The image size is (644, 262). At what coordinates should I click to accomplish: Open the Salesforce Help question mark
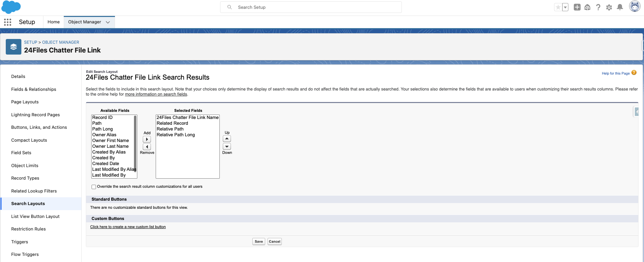click(x=598, y=7)
